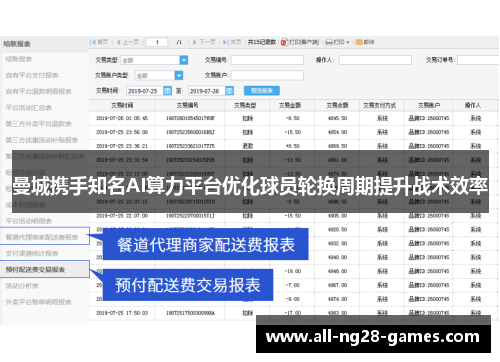Open the 打印 dropdown arrow

(x=348, y=42)
